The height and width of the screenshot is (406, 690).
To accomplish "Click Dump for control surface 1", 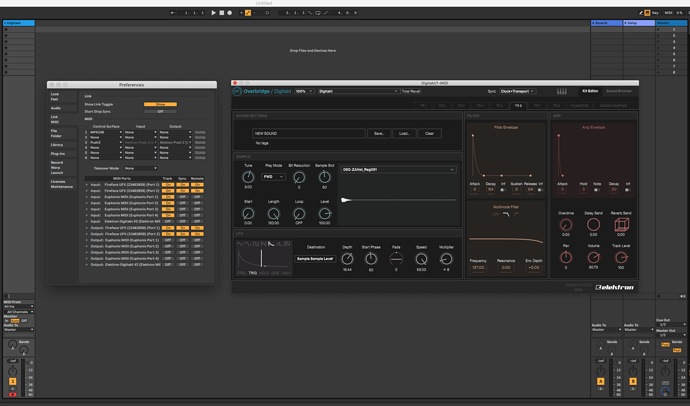I will pyautogui.click(x=200, y=132).
